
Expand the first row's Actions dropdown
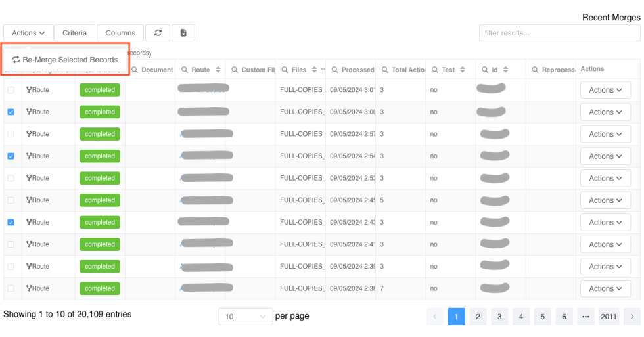click(x=605, y=90)
